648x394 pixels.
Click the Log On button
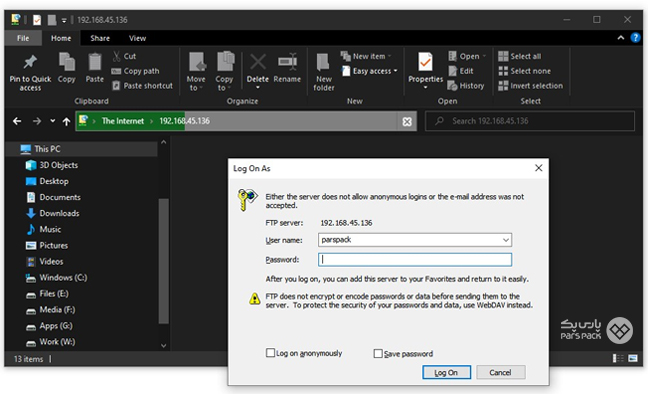446,373
